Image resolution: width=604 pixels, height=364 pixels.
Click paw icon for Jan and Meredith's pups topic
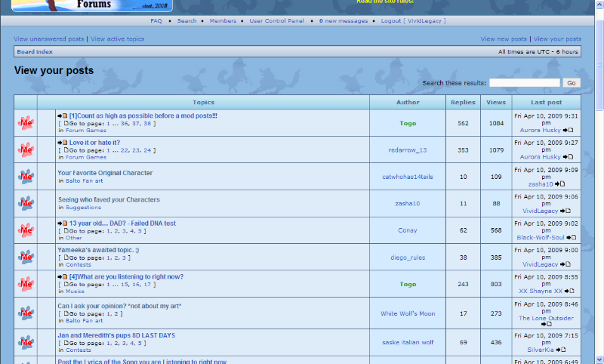(26, 342)
